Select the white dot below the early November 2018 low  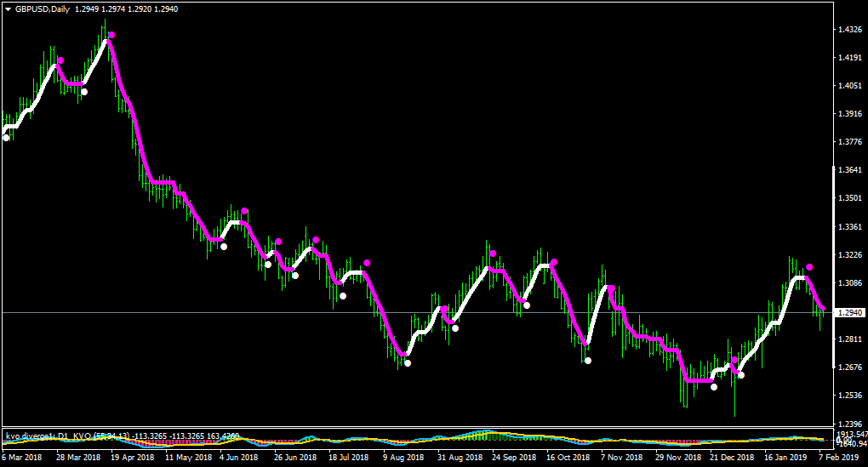(588, 361)
